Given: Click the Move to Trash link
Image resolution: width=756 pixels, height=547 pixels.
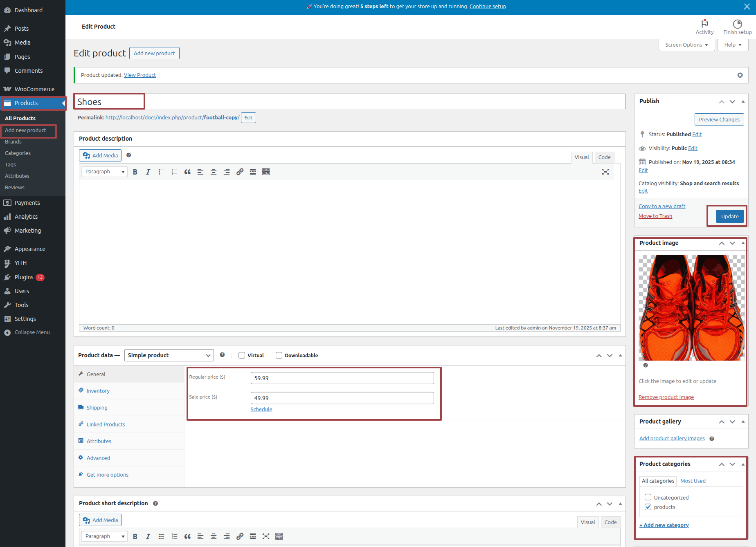Looking at the screenshot, I should coord(655,216).
